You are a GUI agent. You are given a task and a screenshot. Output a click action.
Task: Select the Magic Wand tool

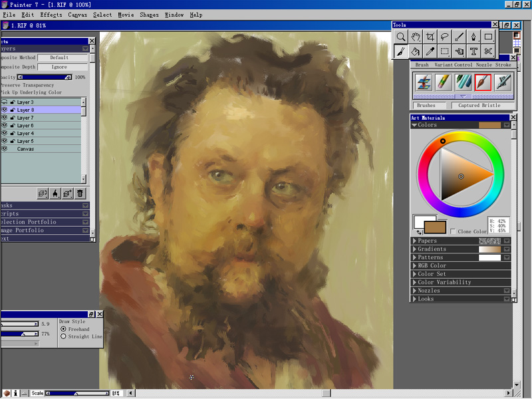point(459,37)
